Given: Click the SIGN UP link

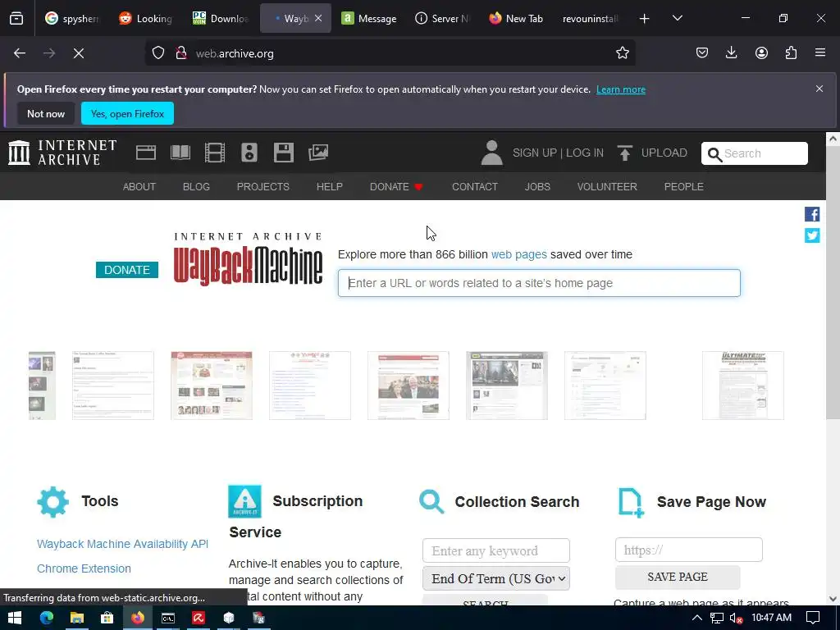Looking at the screenshot, I should tap(535, 153).
